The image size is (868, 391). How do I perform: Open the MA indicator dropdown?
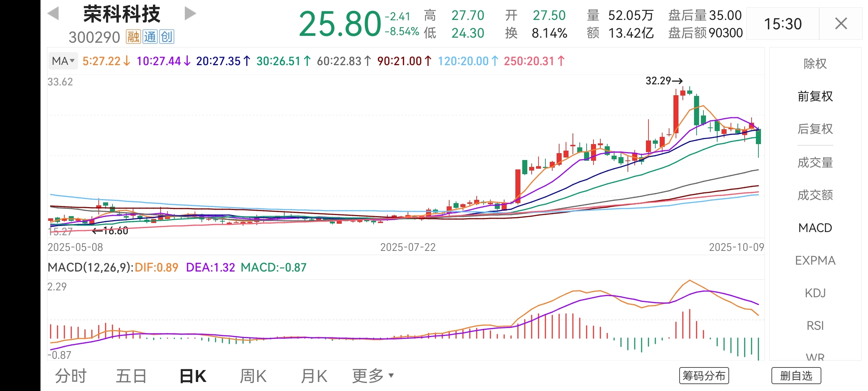tap(63, 61)
